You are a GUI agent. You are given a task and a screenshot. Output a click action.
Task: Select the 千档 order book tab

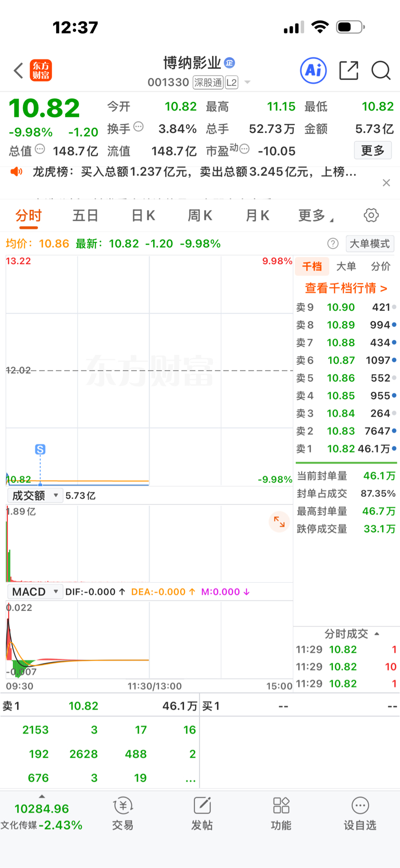pos(312,266)
